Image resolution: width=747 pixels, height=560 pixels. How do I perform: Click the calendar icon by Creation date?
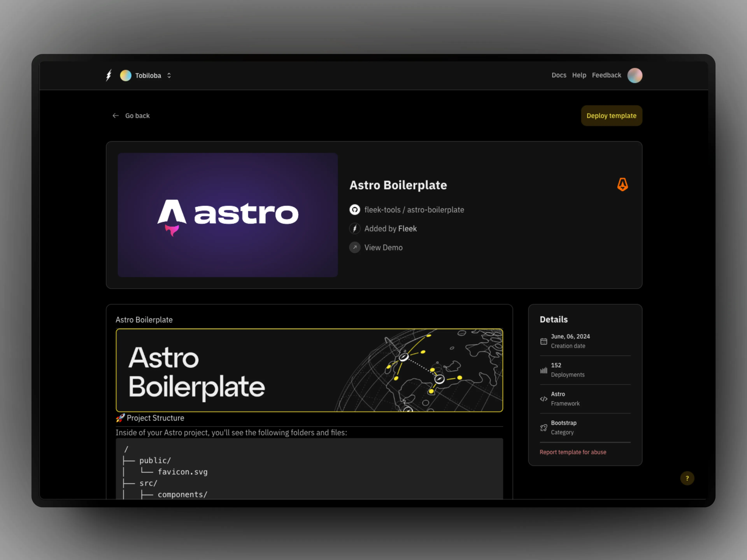coord(543,341)
